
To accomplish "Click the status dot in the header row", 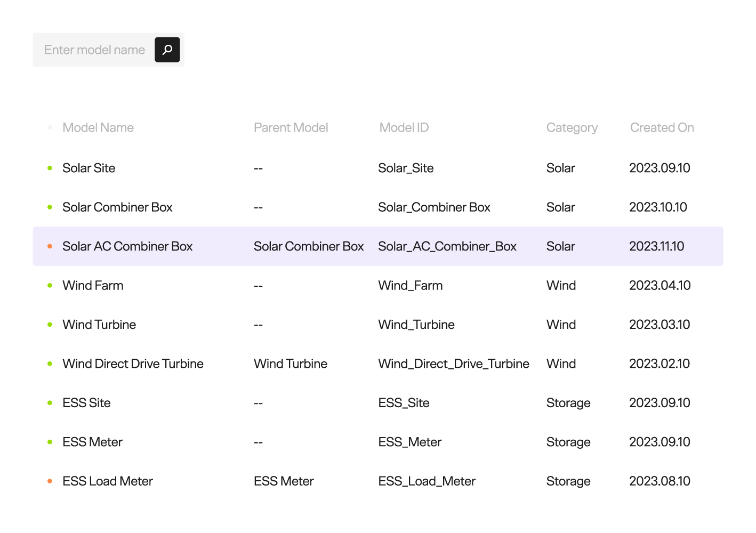I will coord(50,127).
